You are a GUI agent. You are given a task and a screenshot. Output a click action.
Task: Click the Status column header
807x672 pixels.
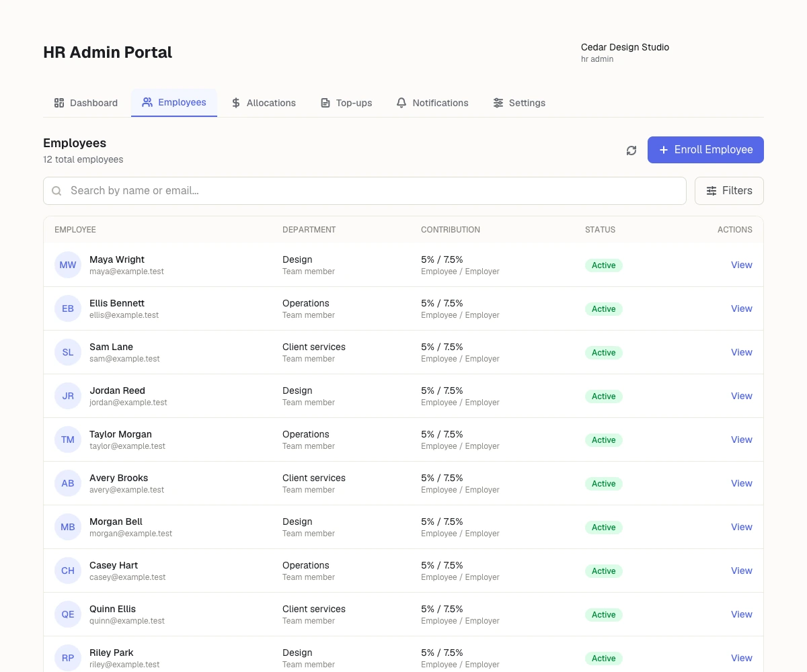[600, 230]
